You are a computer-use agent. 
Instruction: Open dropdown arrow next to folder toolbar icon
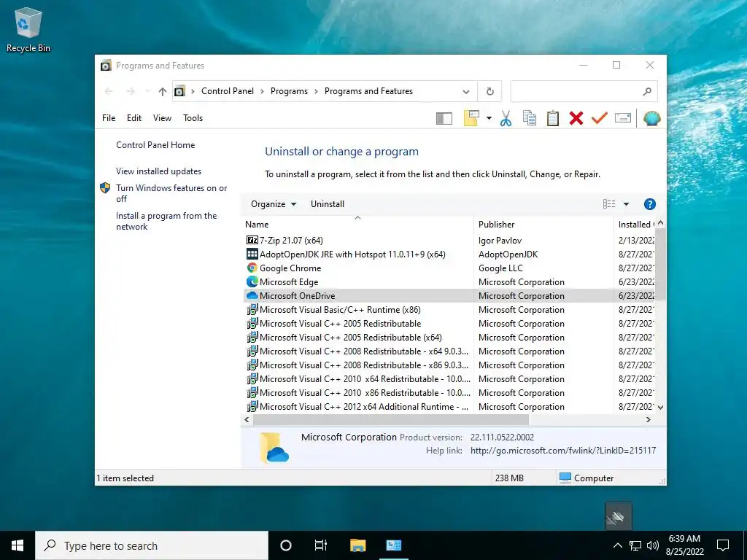(489, 118)
